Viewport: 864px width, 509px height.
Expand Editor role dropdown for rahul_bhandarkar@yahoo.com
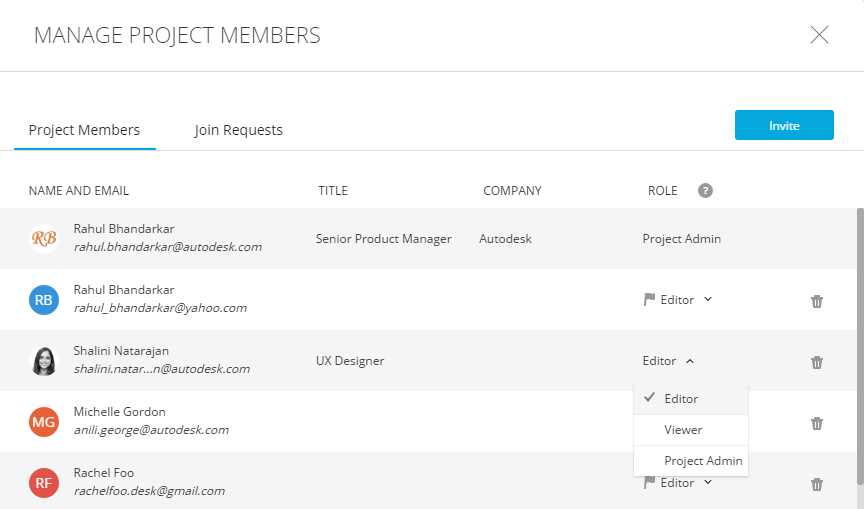(x=678, y=300)
